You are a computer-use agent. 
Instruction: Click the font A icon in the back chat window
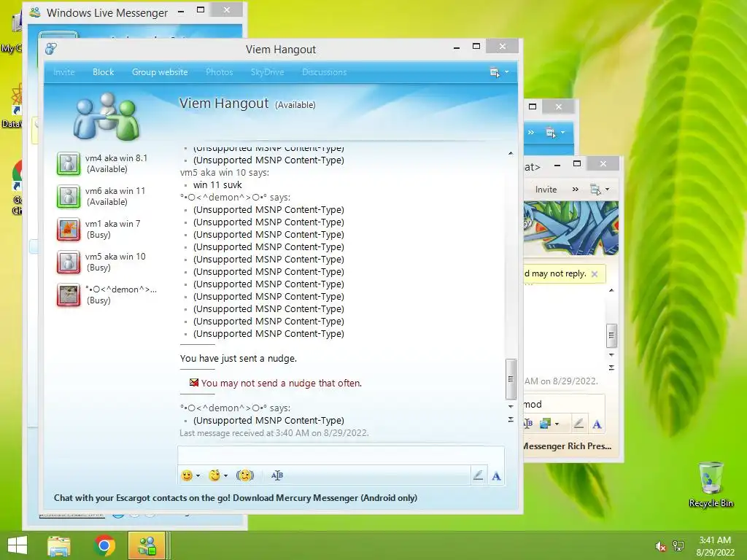point(597,424)
